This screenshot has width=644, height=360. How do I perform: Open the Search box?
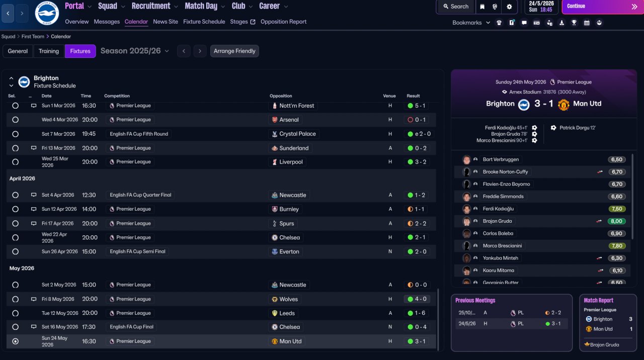(x=456, y=7)
